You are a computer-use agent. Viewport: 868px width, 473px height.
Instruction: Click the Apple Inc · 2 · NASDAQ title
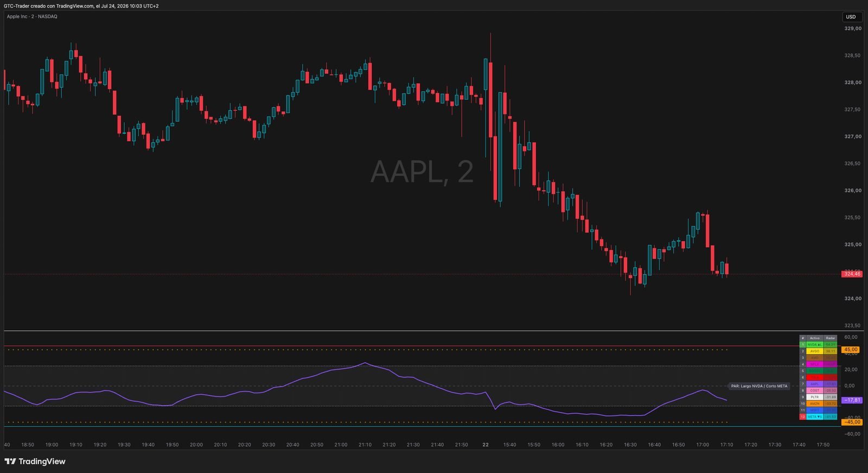coord(32,16)
